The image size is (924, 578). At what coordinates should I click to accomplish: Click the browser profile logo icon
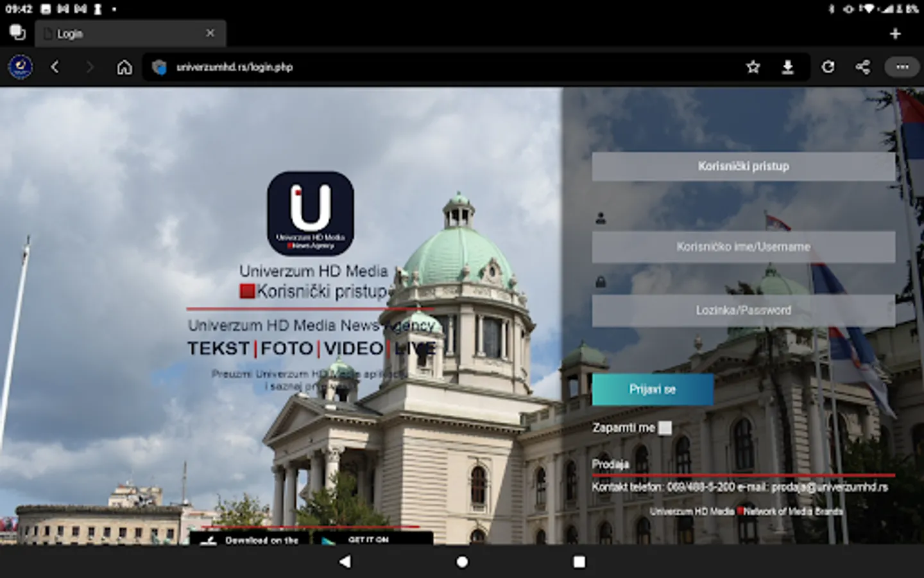[21, 67]
